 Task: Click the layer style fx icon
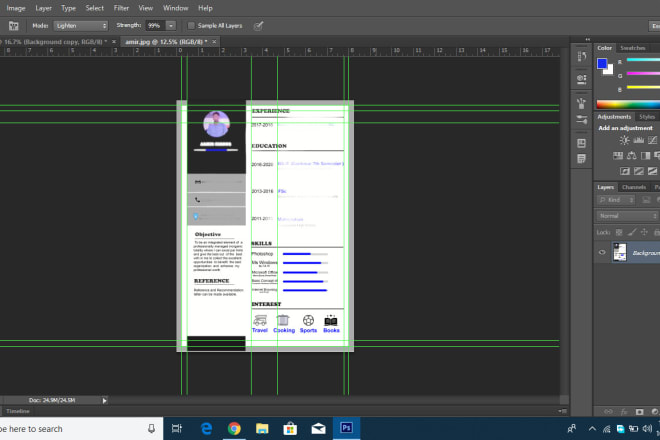(x=624, y=412)
